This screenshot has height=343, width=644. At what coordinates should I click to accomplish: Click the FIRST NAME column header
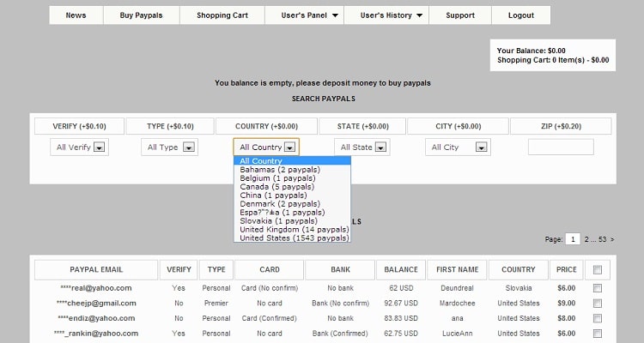(x=457, y=269)
